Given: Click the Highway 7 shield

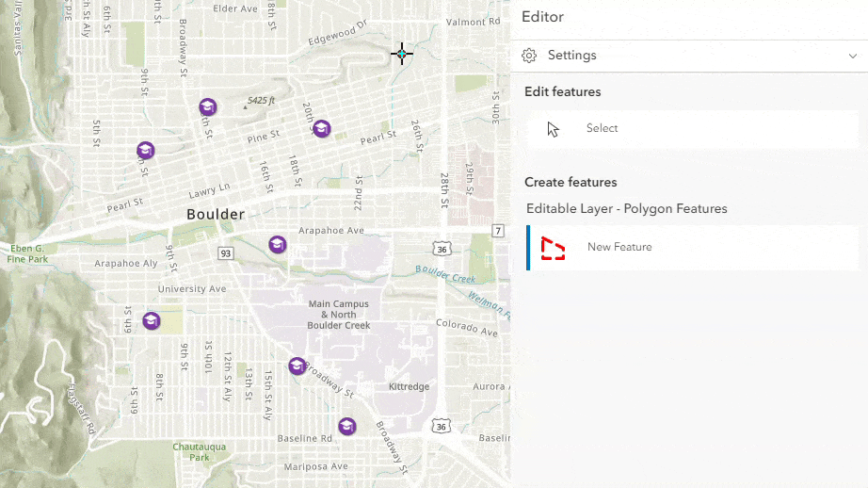Looking at the screenshot, I should click(498, 231).
